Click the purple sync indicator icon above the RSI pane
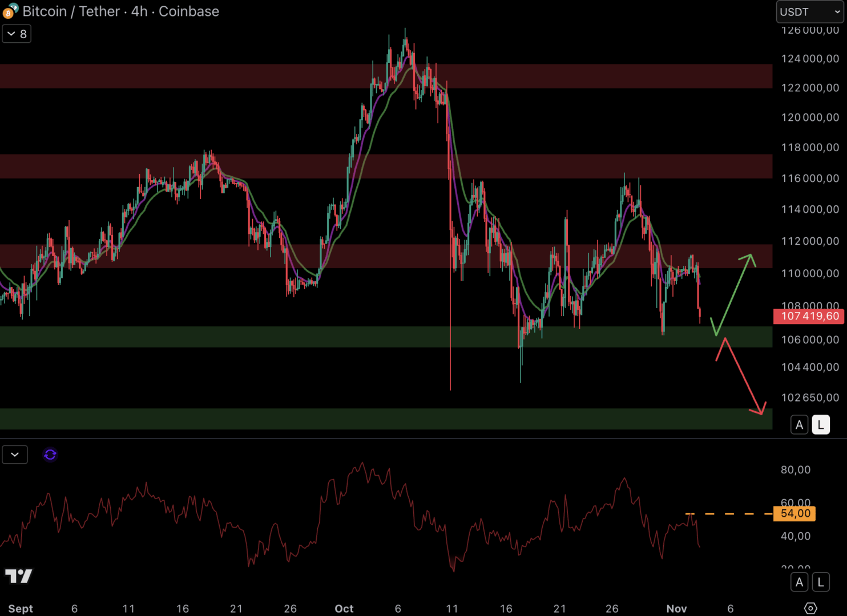Screen dimensions: 847x616 (50, 455)
